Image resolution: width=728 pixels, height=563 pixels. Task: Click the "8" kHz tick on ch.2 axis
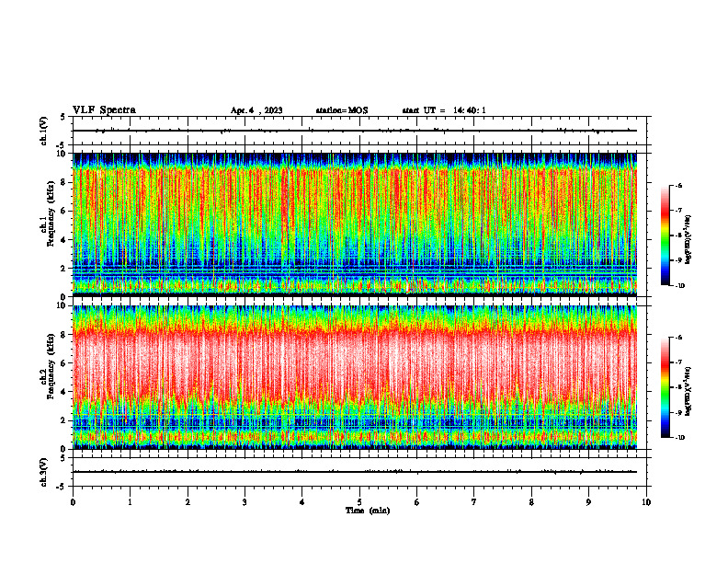tap(64, 335)
